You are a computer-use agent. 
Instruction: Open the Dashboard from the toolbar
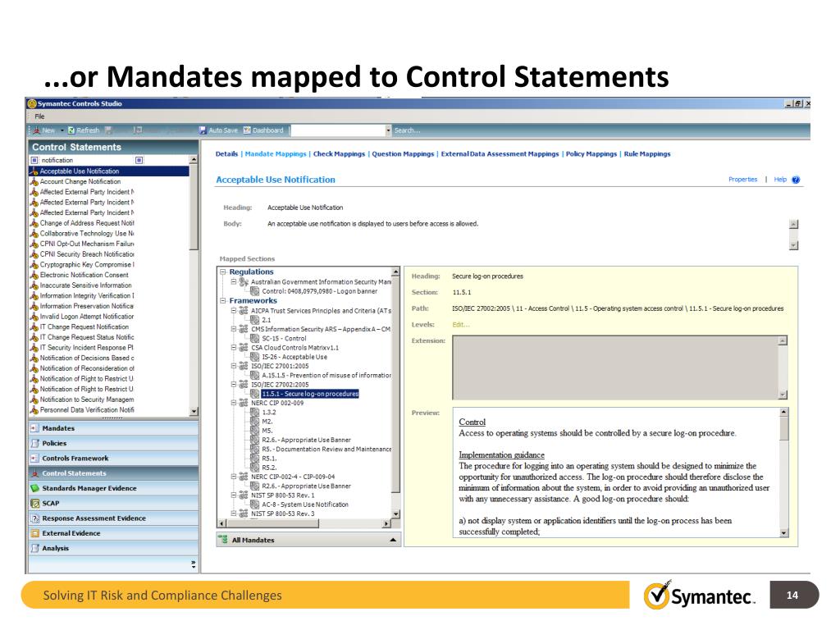[x=263, y=130]
